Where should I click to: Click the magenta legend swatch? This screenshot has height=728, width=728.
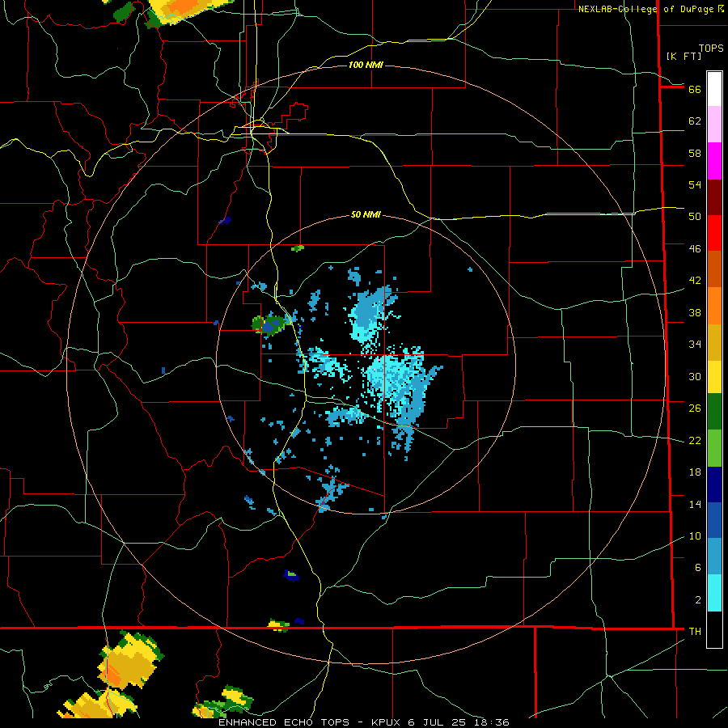[714, 161]
